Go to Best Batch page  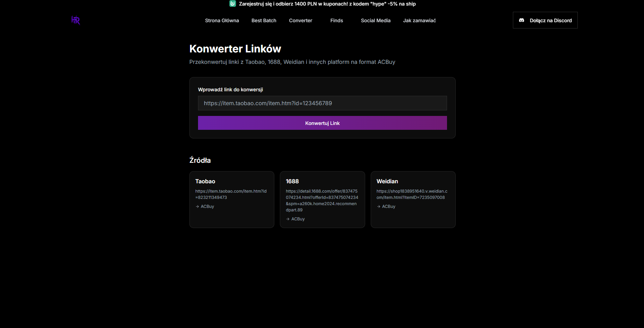coord(264,20)
